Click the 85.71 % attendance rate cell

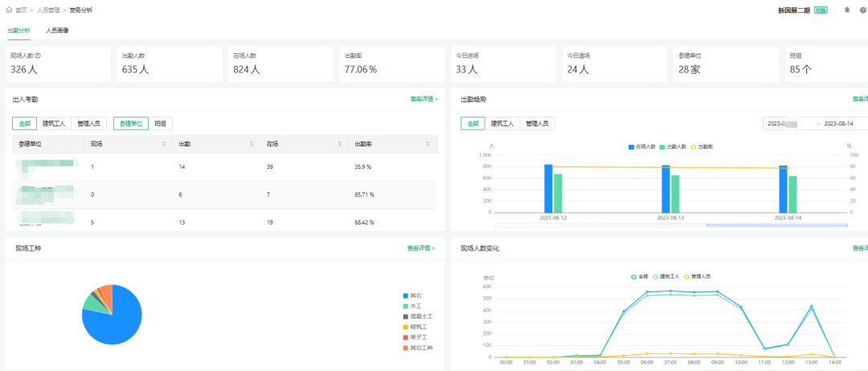pos(365,195)
